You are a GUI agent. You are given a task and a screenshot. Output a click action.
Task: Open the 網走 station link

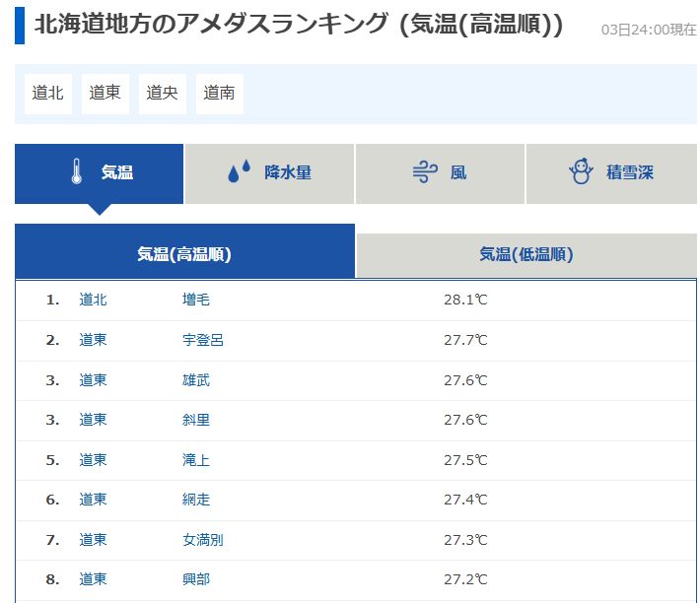coord(196,500)
